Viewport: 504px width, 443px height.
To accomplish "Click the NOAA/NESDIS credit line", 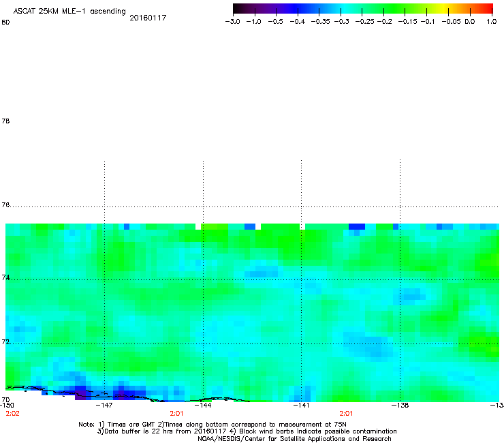I will 294,439.
